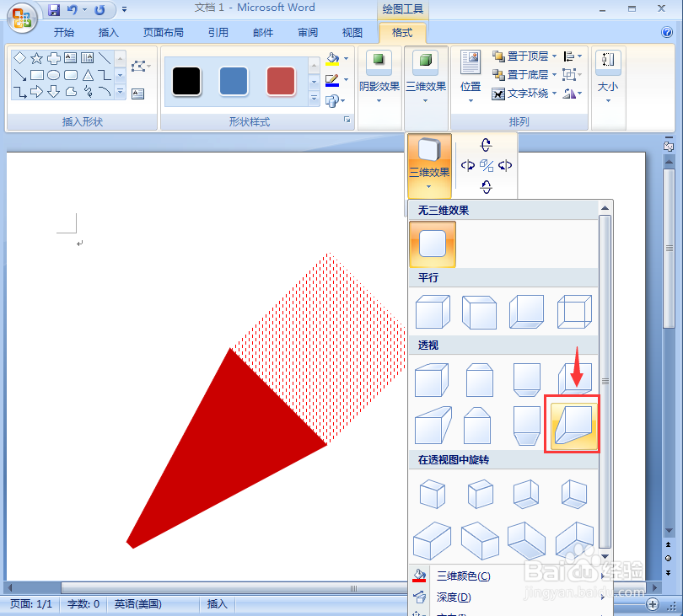The width and height of the screenshot is (683, 616).
Task: Tilt the 3D shape up
Action: (x=487, y=145)
